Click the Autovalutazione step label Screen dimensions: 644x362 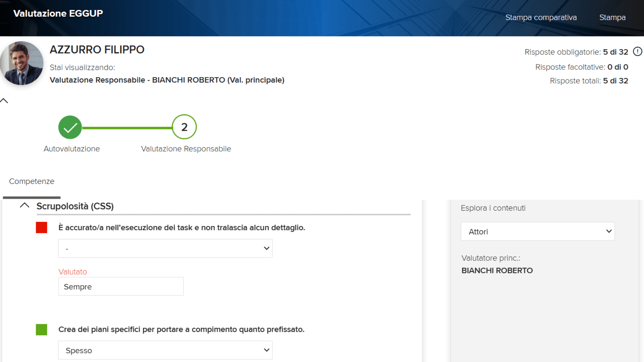pyautogui.click(x=72, y=149)
